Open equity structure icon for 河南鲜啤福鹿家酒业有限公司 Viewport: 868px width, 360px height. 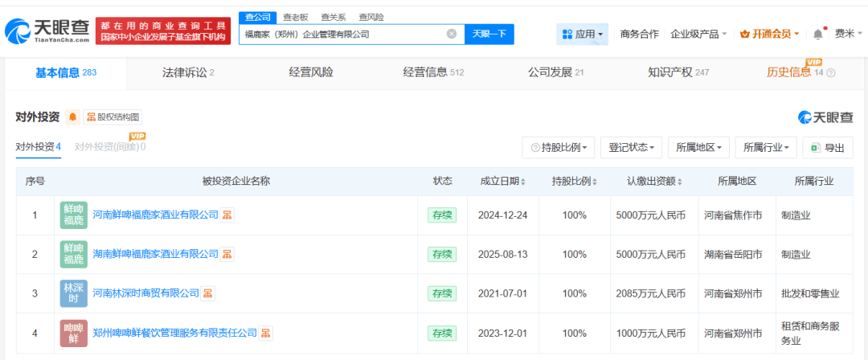point(228,215)
